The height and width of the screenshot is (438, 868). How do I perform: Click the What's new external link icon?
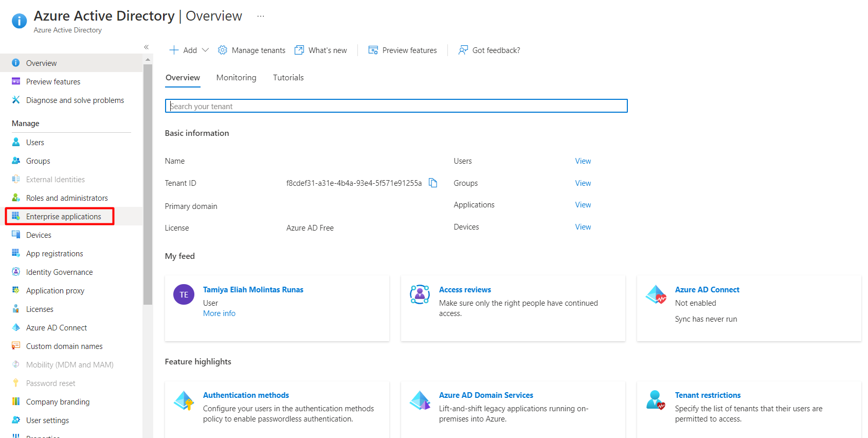point(299,50)
